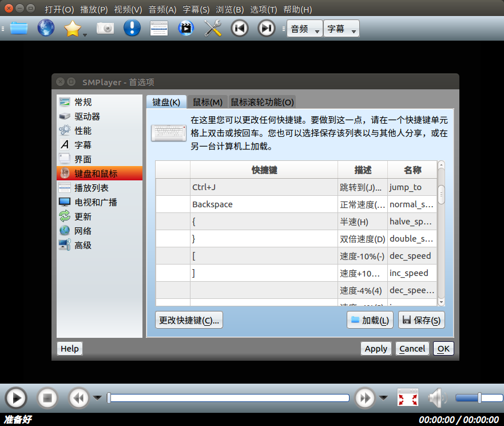Viewport: 504px width, 426px height.
Task: Click the 保存(S) button
Action: 422,320
